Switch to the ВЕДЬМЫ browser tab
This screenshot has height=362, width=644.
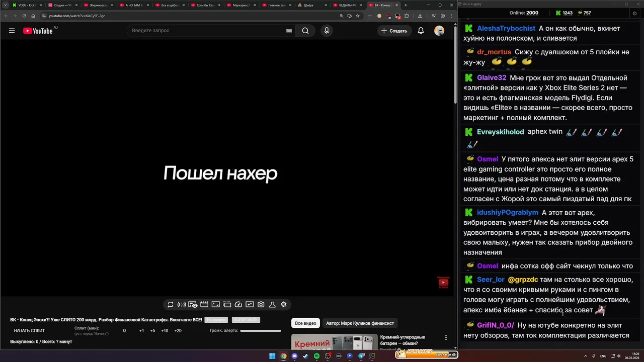347,5
